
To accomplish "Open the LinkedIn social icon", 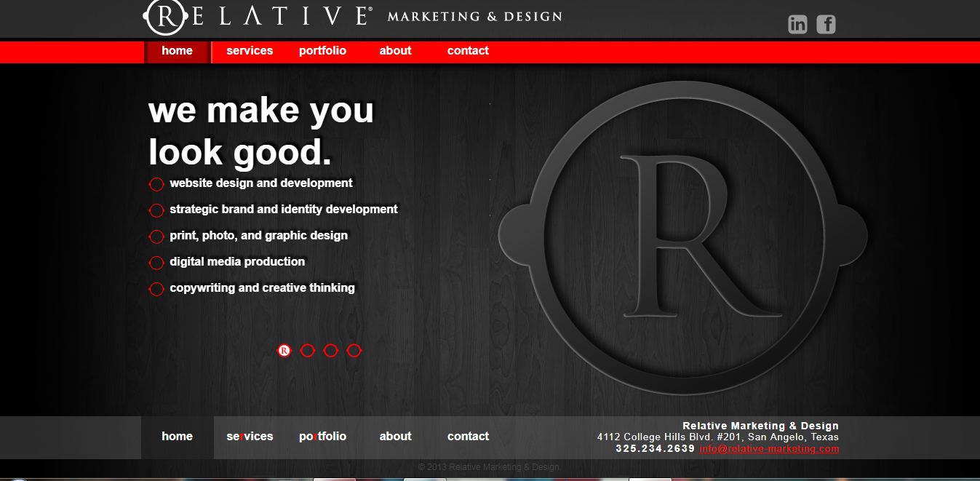I will coord(797,24).
